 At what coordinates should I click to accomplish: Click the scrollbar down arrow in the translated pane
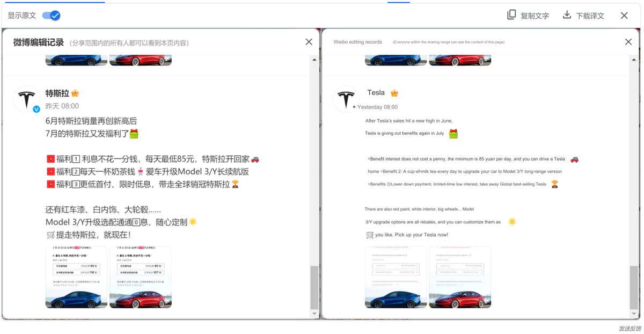click(634, 314)
